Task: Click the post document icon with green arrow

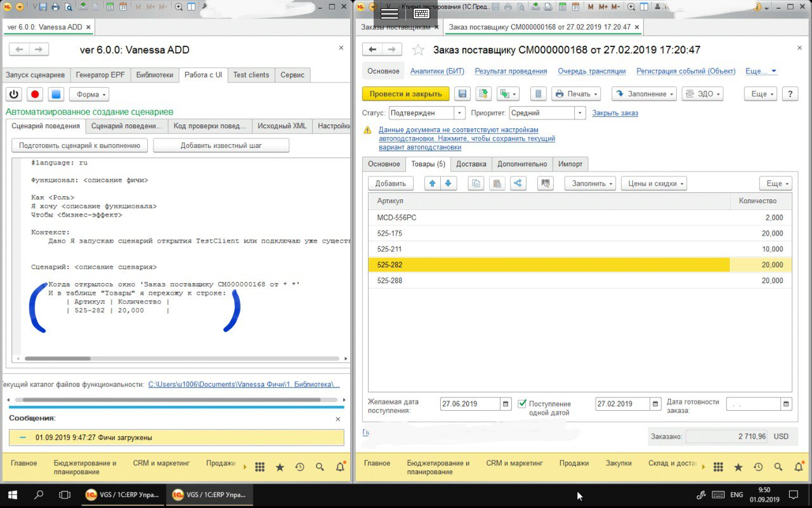Action: (x=484, y=94)
